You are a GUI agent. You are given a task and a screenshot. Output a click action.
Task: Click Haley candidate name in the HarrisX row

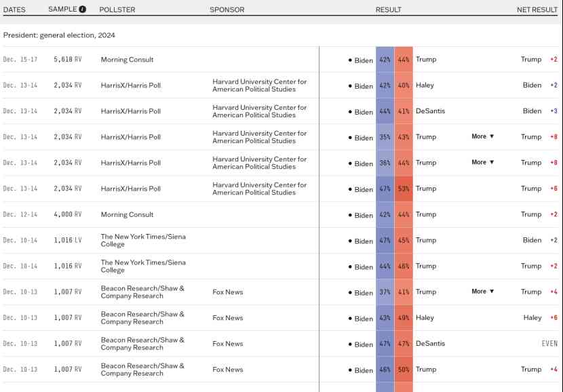pyautogui.click(x=425, y=85)
